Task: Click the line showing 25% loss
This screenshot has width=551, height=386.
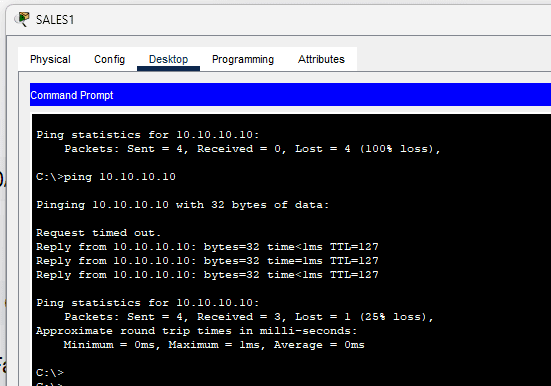Action: 249,317
